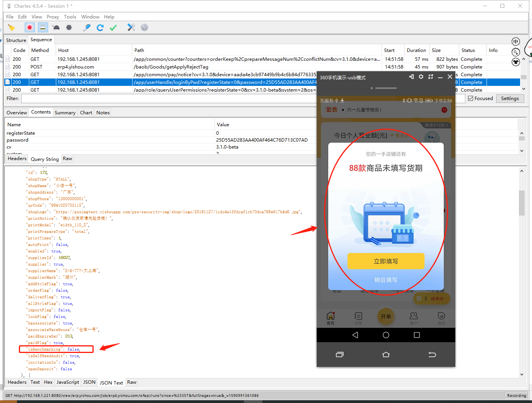Viewport: 532px width, 403px height.
Task: Open the Help menu
Action: [109, 17]
